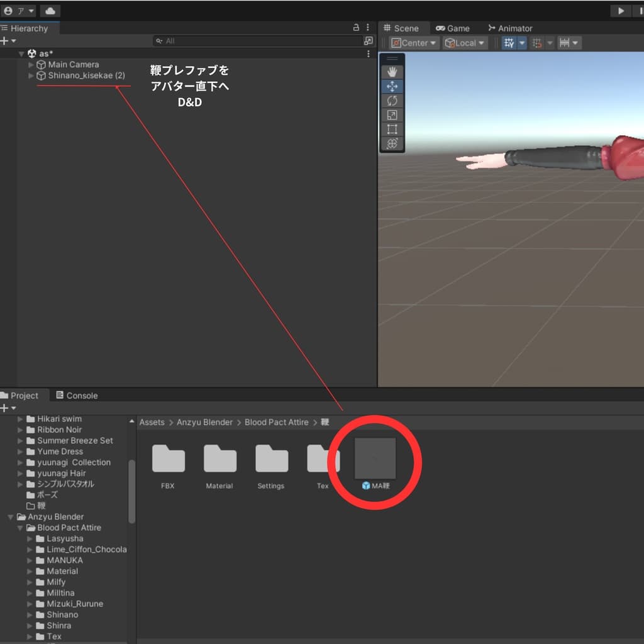Image resolution: width=644 pixels, height=644 pixels.
Task: Select the Hand view tool
Action: click(x=392, y=72)
